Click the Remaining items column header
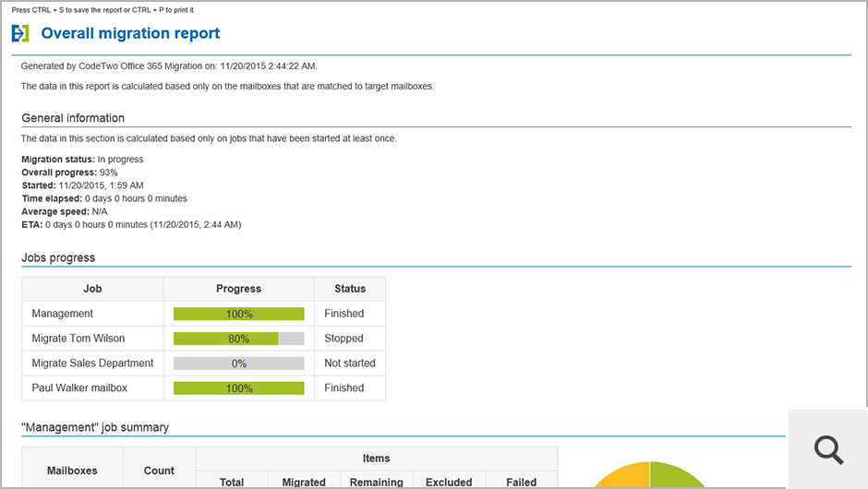This screenshot has width=868, height=489. point(377,483)
